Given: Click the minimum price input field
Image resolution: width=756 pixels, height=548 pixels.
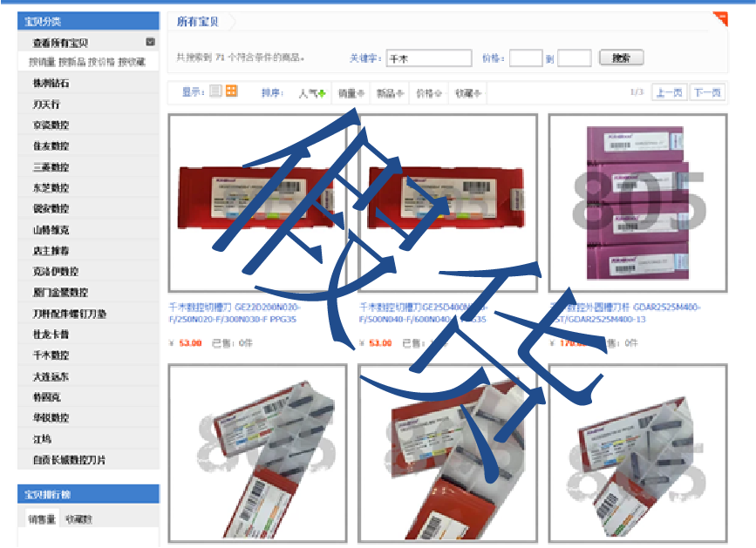Looking at the screenshot, I should (x=526, y=58).
